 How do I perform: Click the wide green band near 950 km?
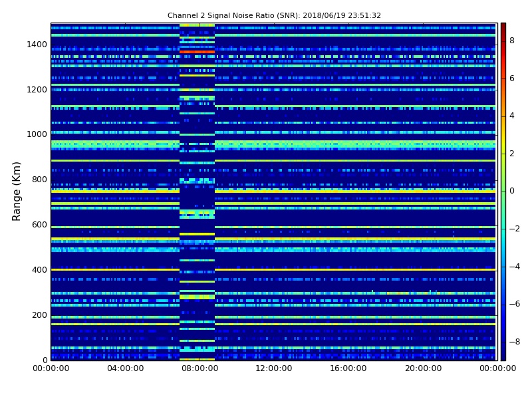click(273, 145)
